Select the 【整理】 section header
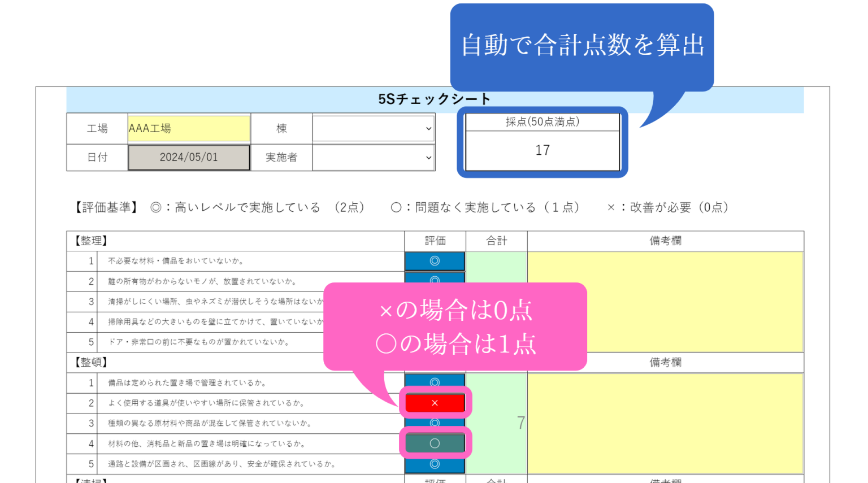 90,240
